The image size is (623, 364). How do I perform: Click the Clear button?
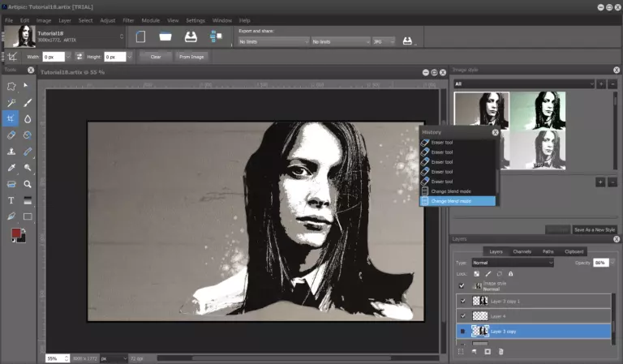pyautogui.click(x=154, y=57)
